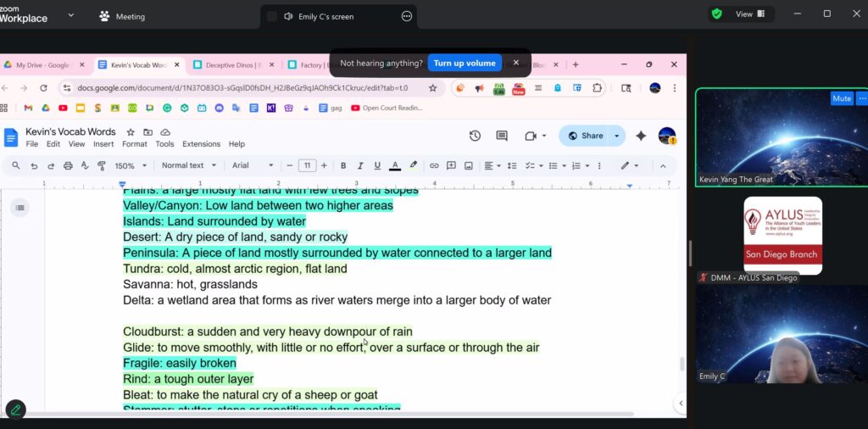The width and height of the screenshot is (868, 429).
Task: Click the highlight color pen icon
Action: [x=414, y=165]
